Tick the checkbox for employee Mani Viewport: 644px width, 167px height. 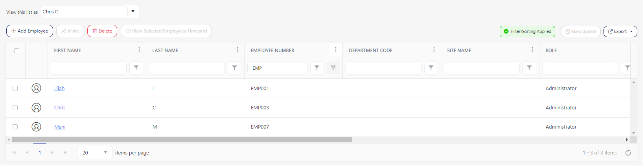coord(15,127)
